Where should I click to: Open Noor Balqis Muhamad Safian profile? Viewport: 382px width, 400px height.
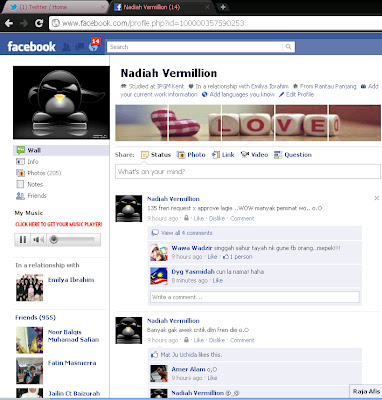(73, 336)
